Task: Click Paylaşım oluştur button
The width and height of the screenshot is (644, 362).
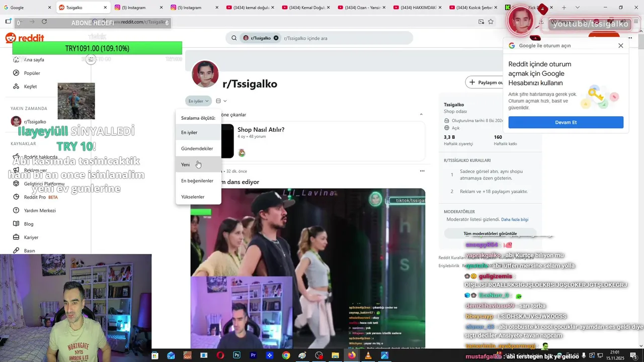Action: 486,82
